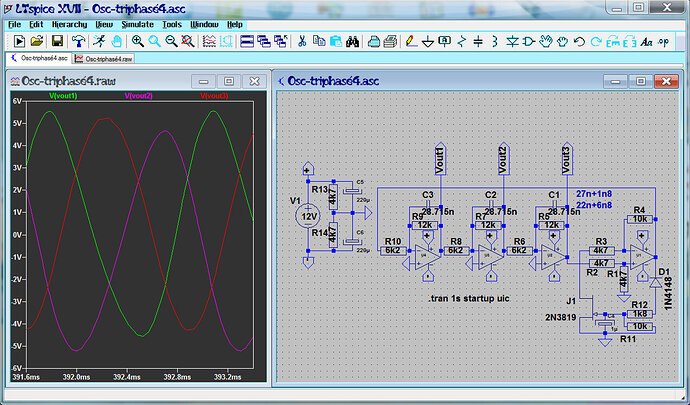Viewport: 690px width, 405px height.
Task: Click the 1N4148 diode label
Action: (668, 294)
